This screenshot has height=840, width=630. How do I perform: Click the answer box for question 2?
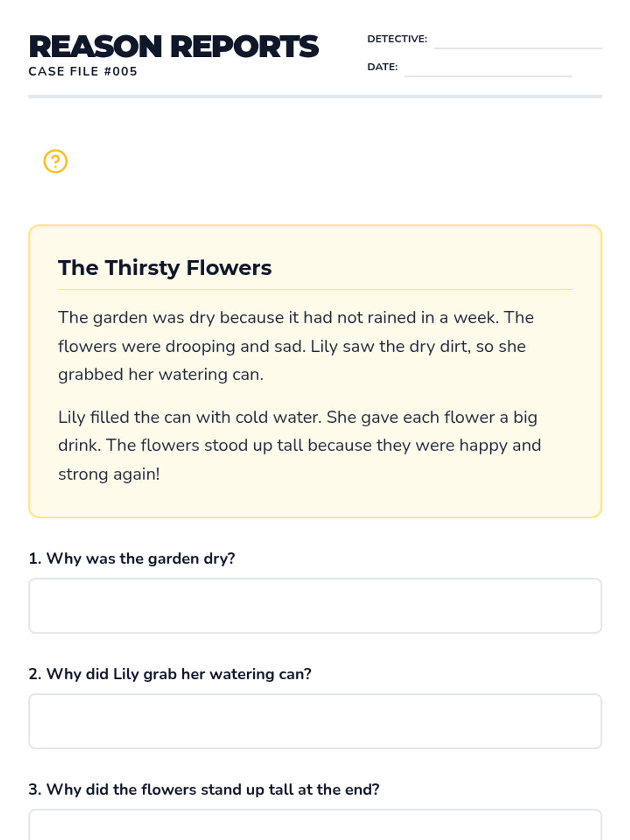point(315,721)
